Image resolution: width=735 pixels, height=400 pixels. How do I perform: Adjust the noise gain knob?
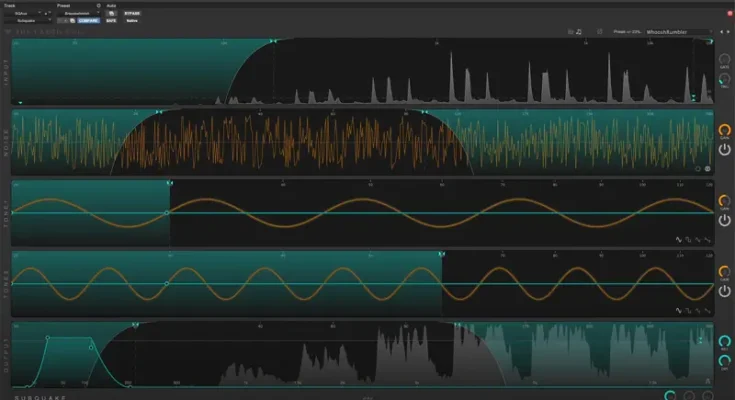coord(725,131)
